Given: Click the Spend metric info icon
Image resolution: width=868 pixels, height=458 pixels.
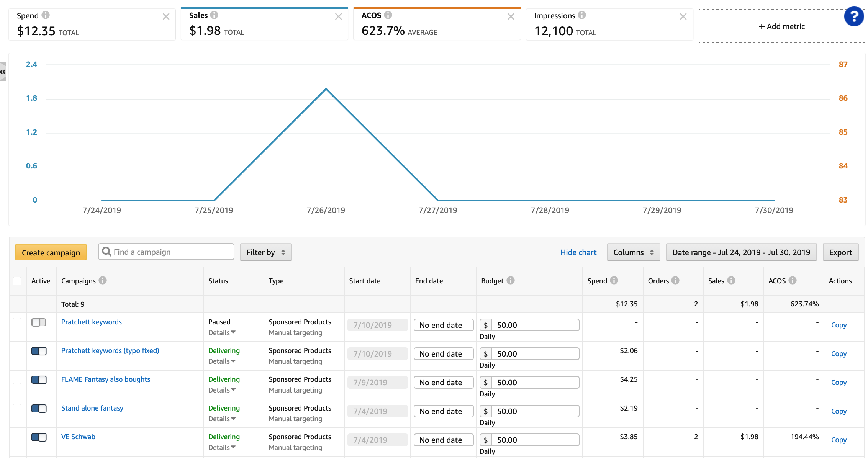Looking at the screenshot, I should click(x=46, y=15).
